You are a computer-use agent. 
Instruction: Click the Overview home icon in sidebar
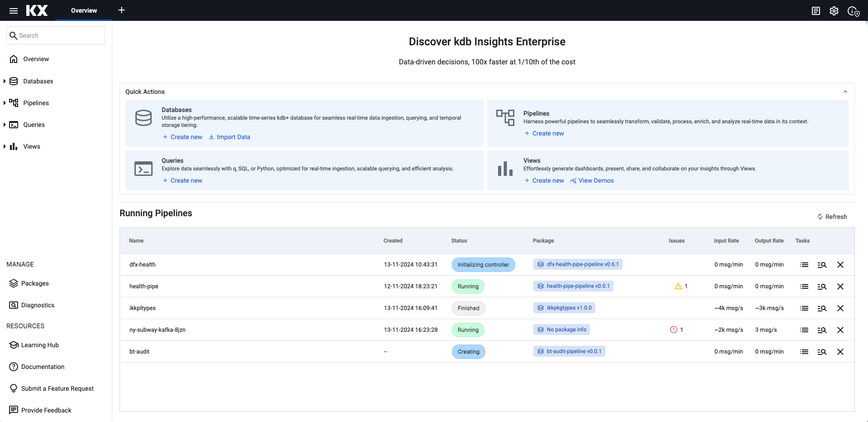point(14,59)
